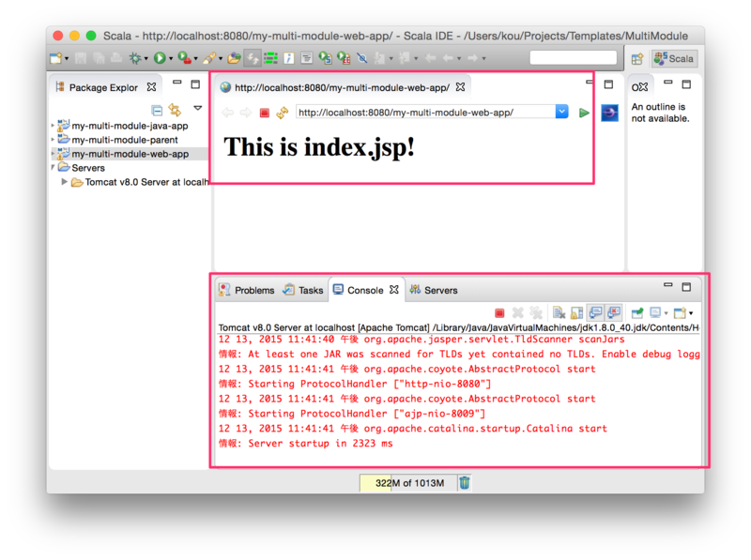The image size is (751, 560).
Task: Toggle Link with Editor in Package Explorer
Action: point(175,111)
